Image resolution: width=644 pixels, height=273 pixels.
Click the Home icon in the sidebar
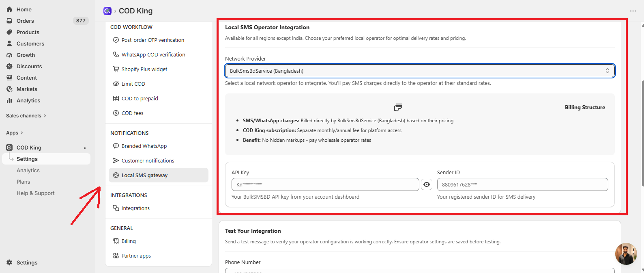[9, 9]
